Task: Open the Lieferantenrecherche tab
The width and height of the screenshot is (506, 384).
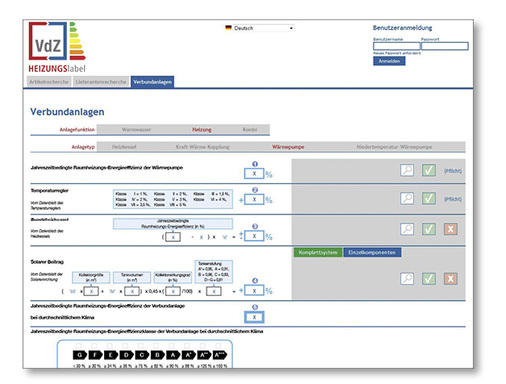Action: coord(101,82)
